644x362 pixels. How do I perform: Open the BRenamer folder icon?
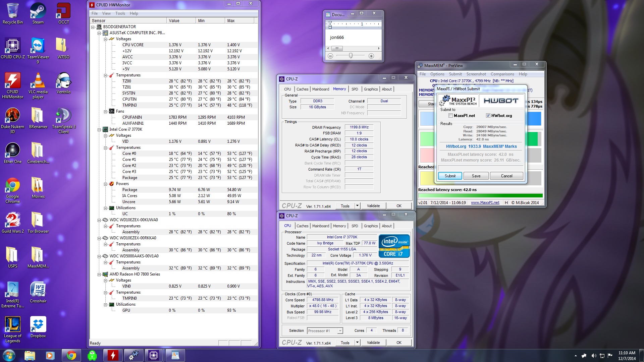pyautogui.click(x=38, y=118)
